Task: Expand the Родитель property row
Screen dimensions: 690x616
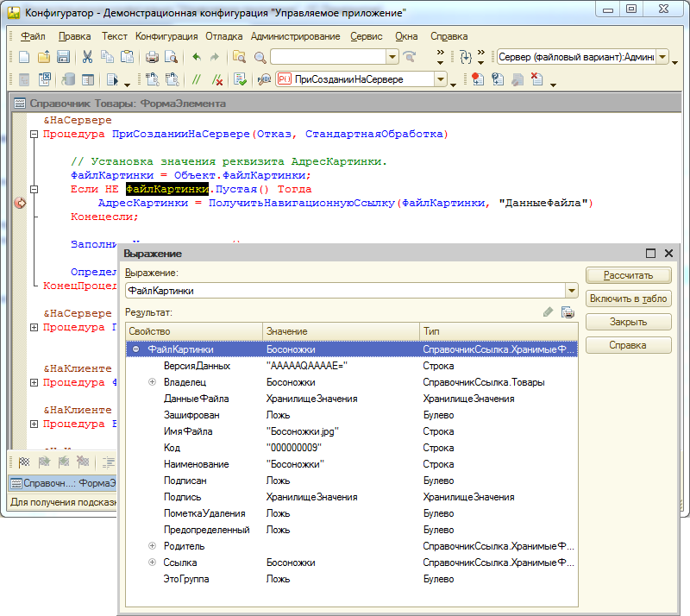Action: [x=152, y=546]
